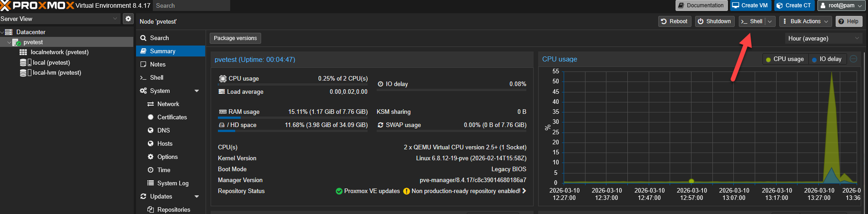Click the Server View settings gear icon
Viewport: 868px width, 214px height.
pyautogui.click(x=128, y=19)
